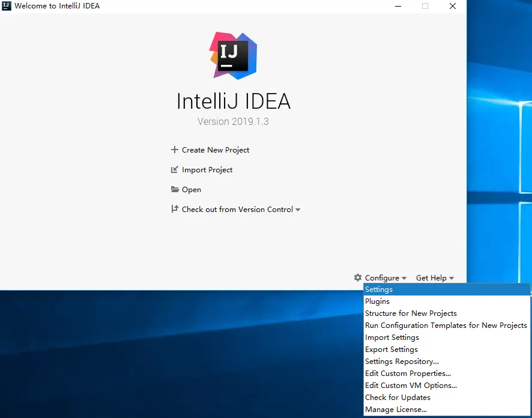Click the folder icon beside Open
Viewport: 532px width, 418px height.
point(175,189)
